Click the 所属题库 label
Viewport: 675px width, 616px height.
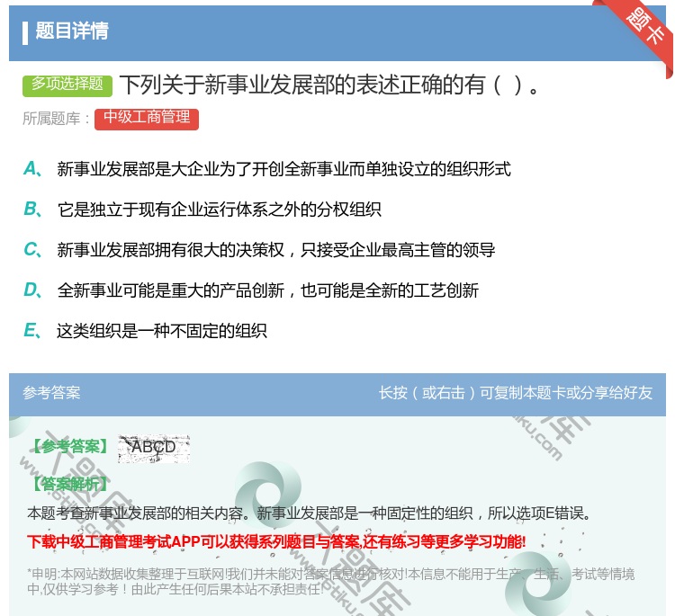56,118
